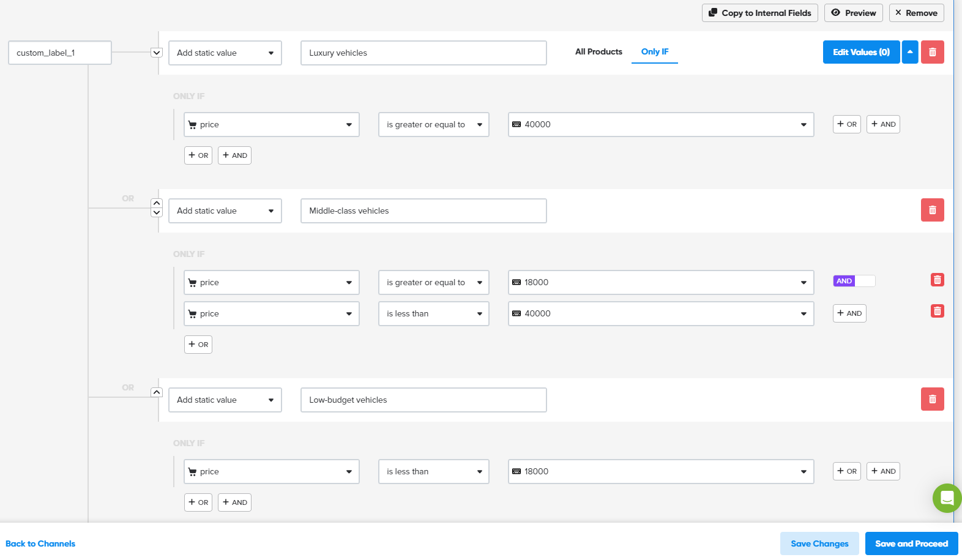Select the Only IF tab

tap(654, 52)
